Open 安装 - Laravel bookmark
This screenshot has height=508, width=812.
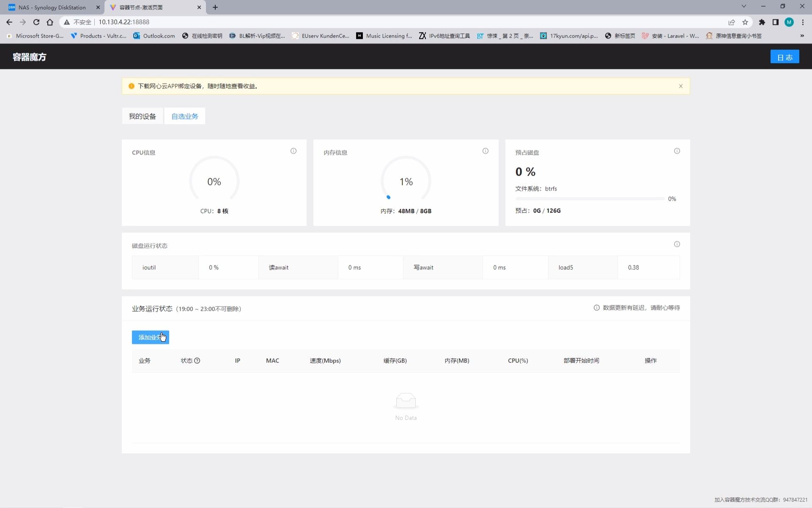pos(670,36)
